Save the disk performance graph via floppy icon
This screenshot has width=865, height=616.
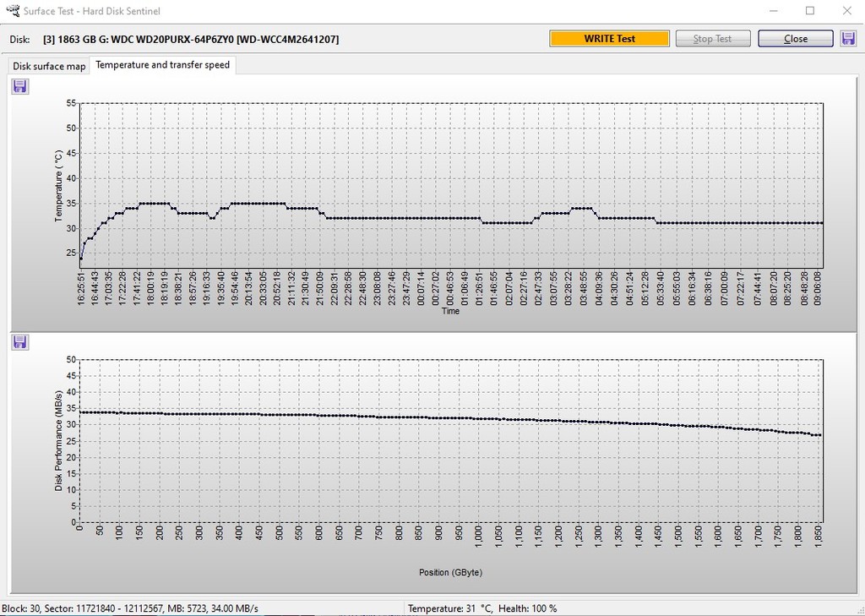point(20,342)
